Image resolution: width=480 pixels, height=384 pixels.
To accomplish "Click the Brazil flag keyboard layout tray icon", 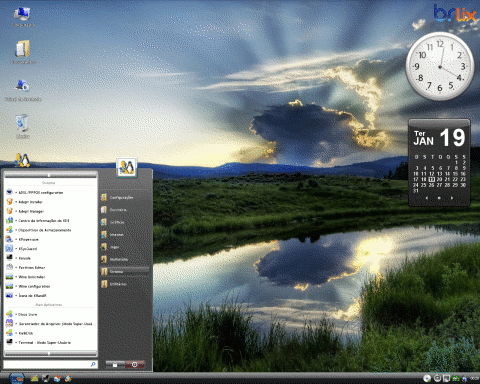I will point(455,378).
